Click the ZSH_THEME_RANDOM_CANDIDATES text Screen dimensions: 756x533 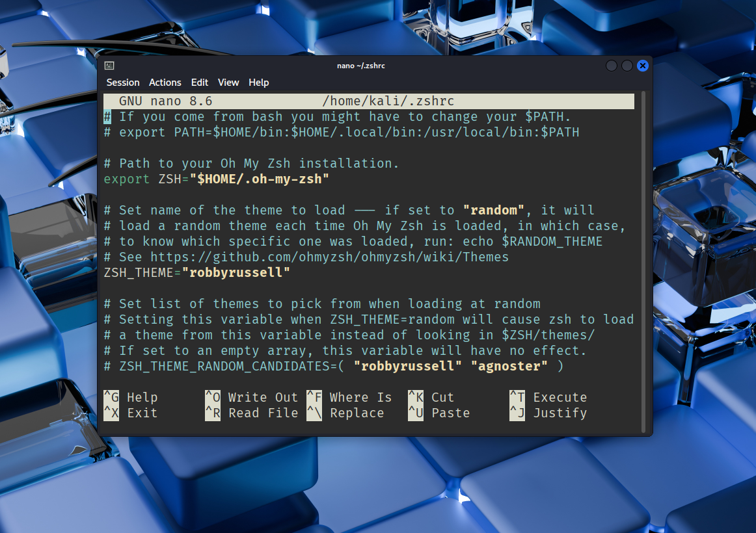tap(224, 367)
